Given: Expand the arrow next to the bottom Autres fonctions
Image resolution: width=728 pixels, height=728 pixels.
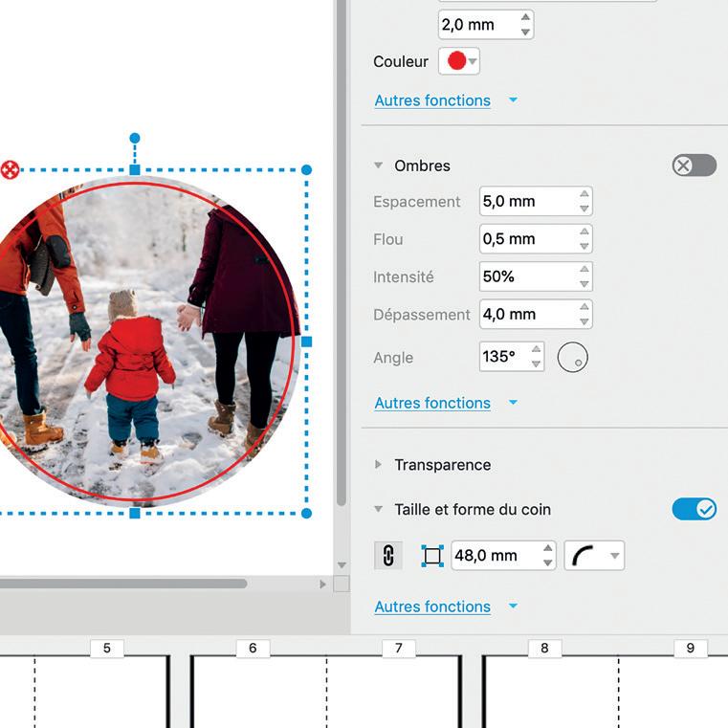Looking at the screenshot, I should click(x=513, y=606).
